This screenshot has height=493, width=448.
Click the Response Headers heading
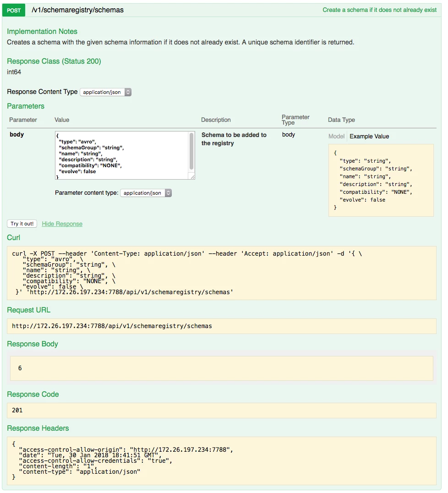tap(38, 428)
